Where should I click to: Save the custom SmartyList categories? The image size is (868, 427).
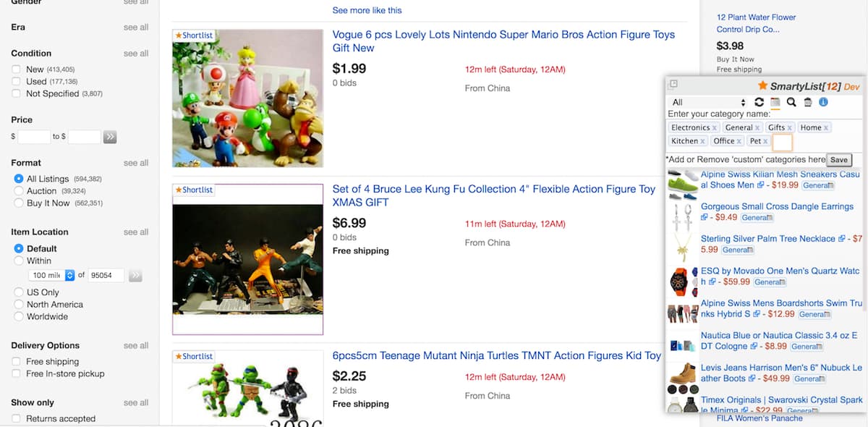(839, 160)
